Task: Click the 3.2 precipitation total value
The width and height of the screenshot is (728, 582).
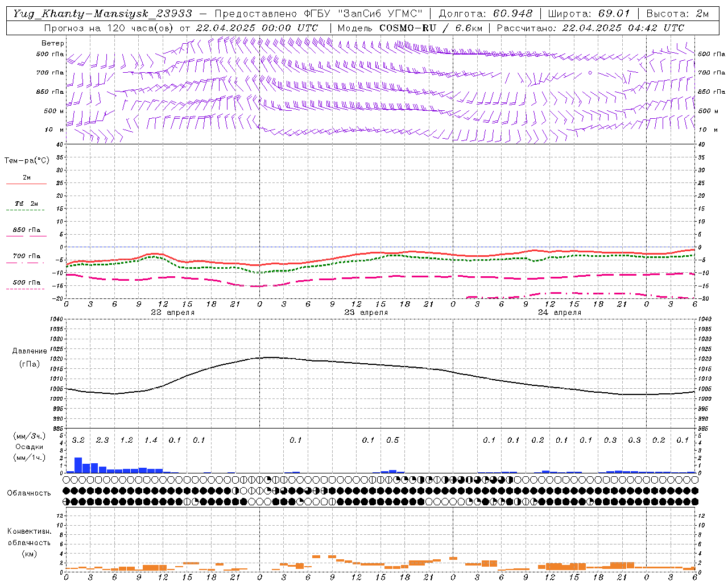Action: [x=78, y=440]
